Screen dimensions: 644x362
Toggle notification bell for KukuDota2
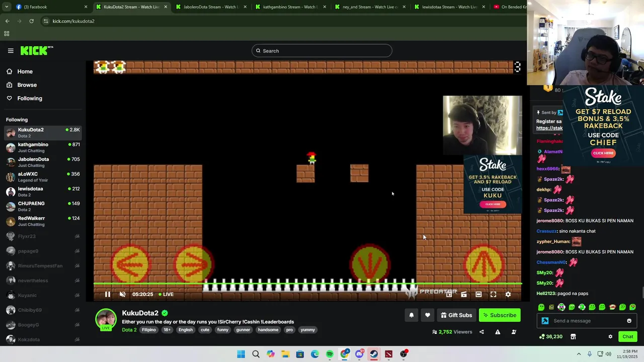411,315
